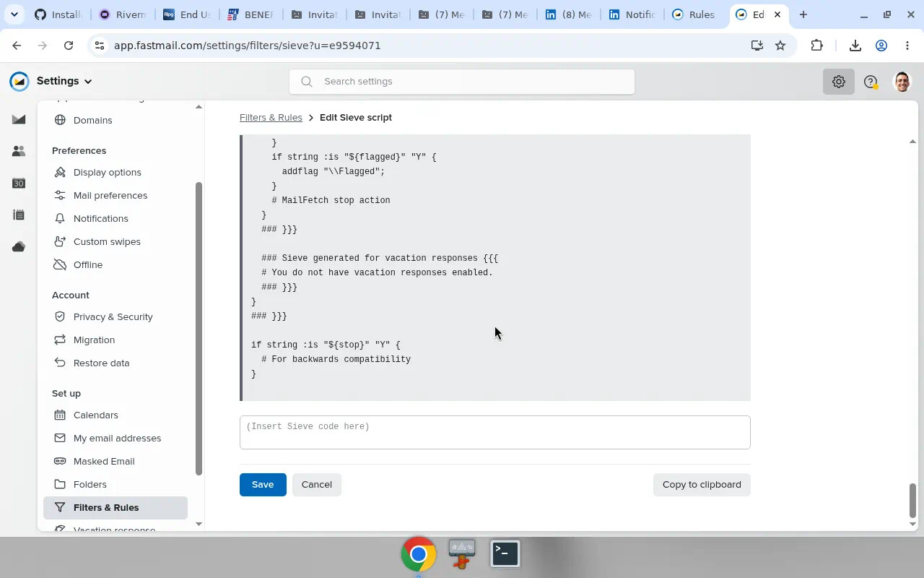Focus the Search settings field
Screen dimensions: 924x578
tap(462, 82)
